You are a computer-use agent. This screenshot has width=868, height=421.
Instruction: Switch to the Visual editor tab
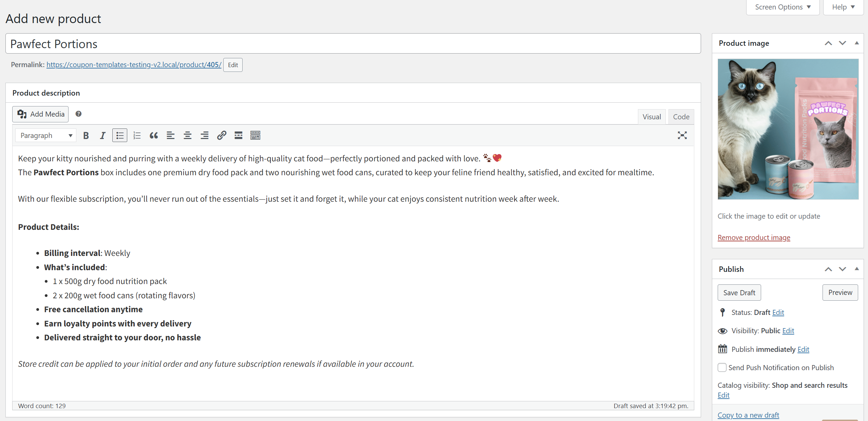(x=652, y=117)
